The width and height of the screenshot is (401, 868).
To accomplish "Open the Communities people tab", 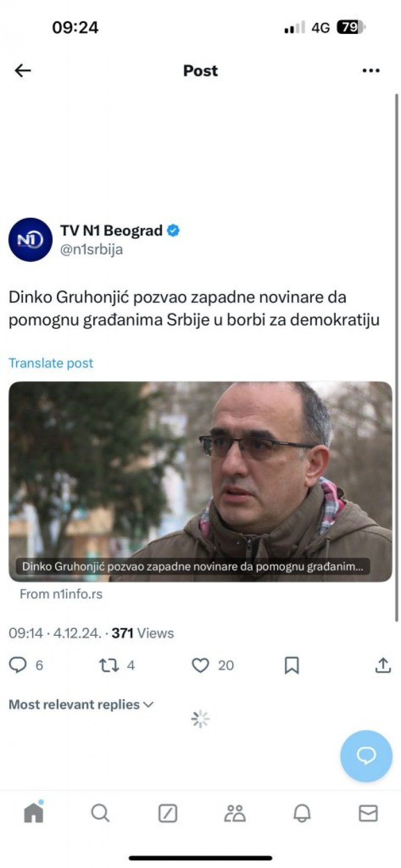I will point(235,813).
